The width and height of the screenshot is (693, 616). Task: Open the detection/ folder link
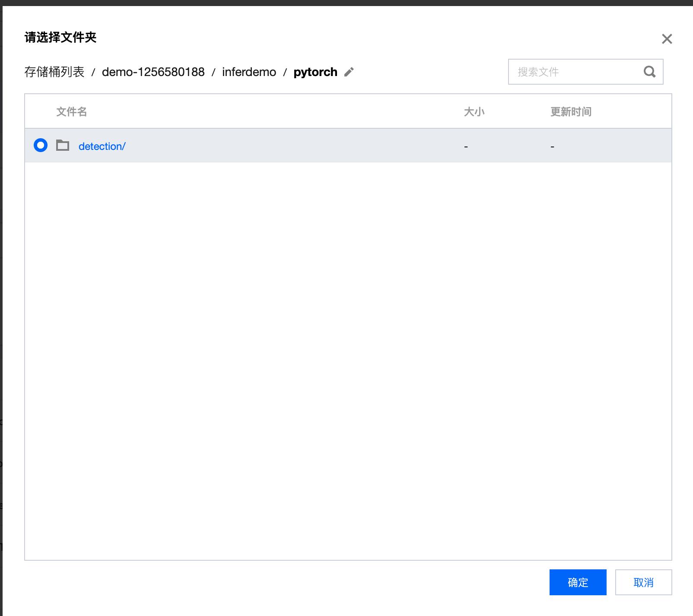tap(102, 146)
